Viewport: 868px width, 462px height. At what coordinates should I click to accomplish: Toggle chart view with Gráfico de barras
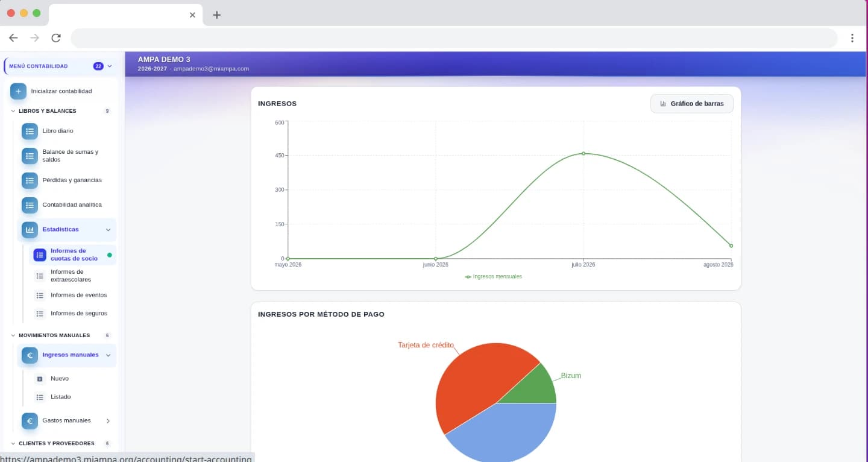691,104
